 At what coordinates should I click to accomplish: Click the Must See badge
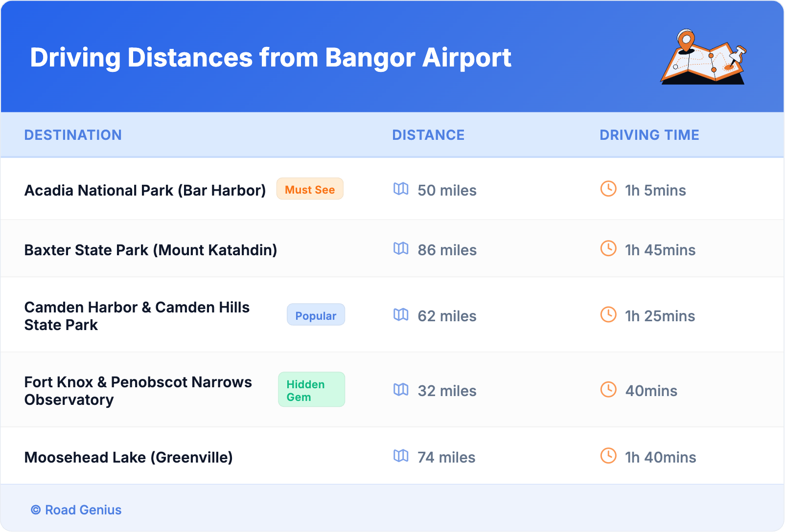(x=310, y=189)
